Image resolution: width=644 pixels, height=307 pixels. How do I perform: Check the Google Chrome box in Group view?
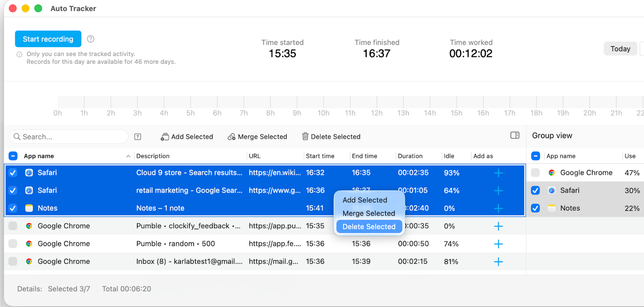(x=535, y=173)
